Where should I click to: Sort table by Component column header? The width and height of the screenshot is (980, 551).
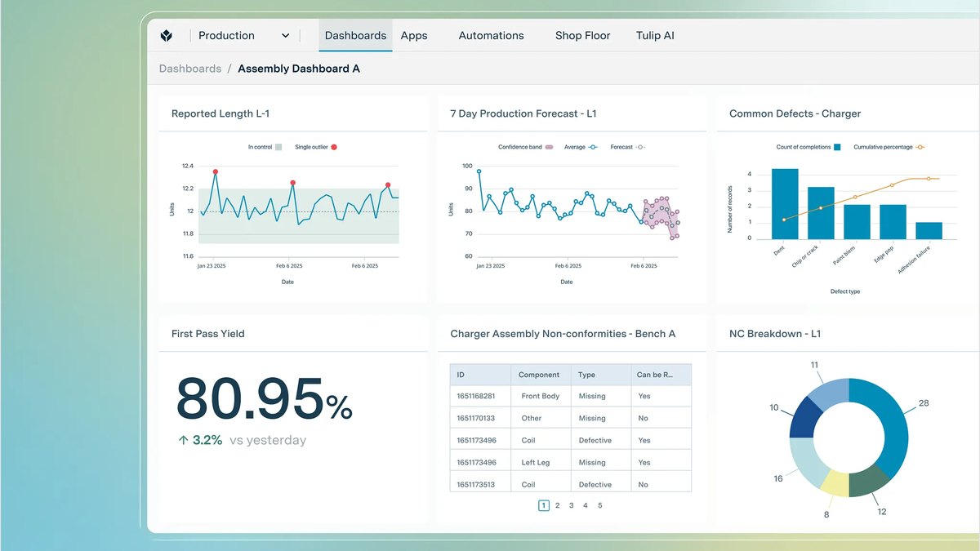point(541,375)
